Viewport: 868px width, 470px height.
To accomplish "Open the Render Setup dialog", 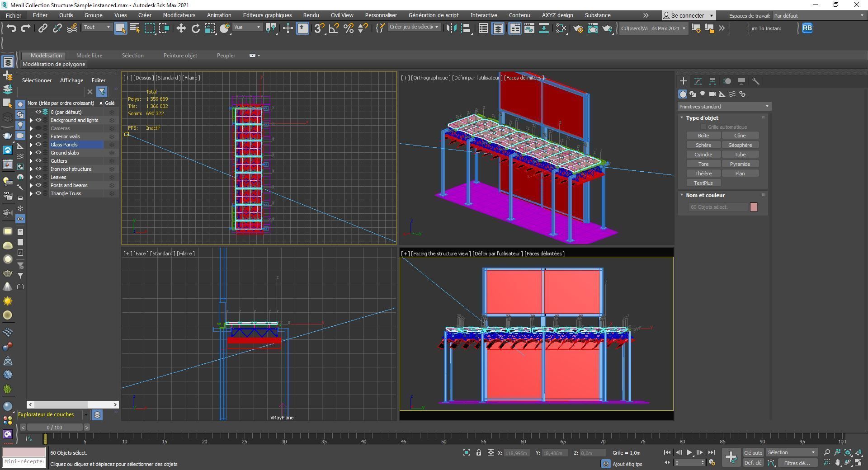I will [x=578, y=28].
